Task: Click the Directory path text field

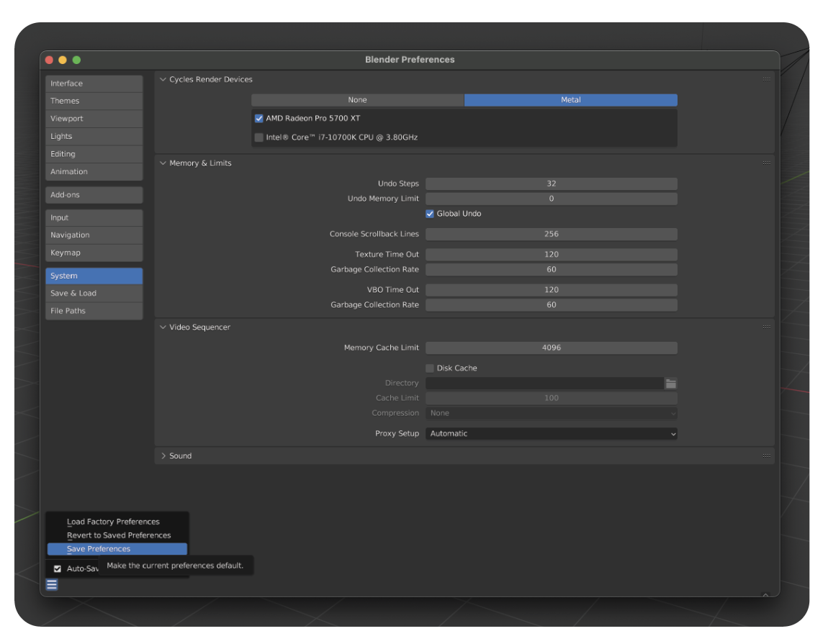Action: pyautogui.click(x=544, y=384)
